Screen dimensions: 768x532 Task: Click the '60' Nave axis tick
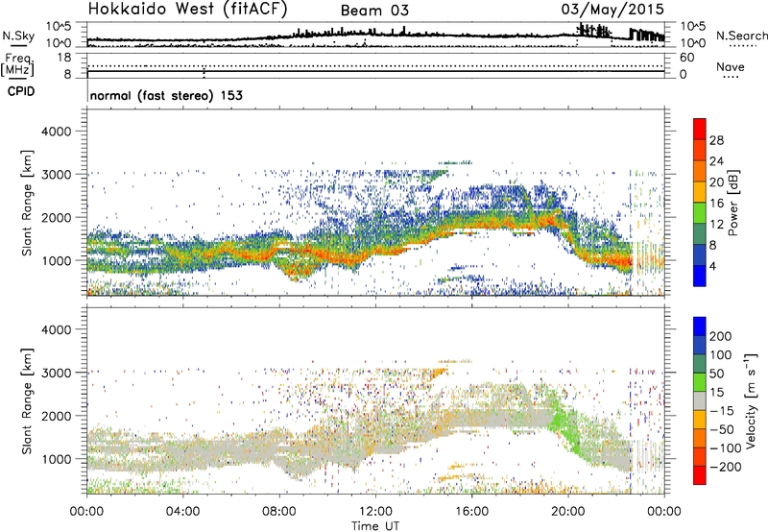click(x=686, y=58)
